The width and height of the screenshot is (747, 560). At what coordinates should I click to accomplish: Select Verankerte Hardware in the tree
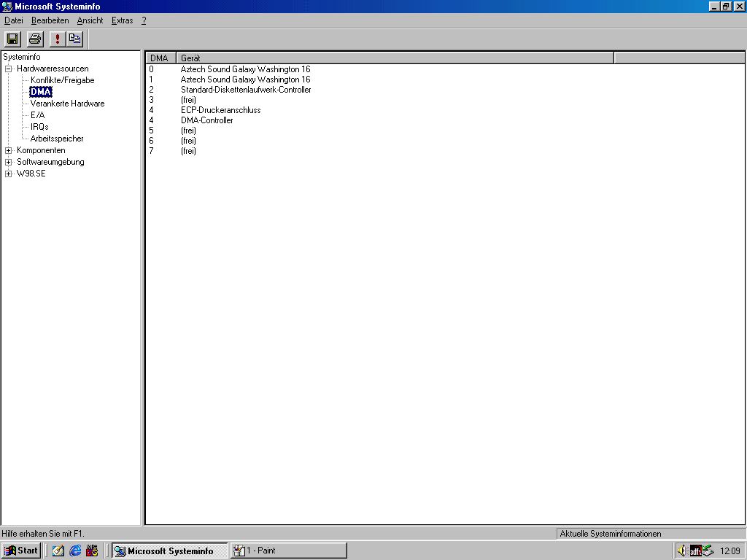click(x=67, y=104)
